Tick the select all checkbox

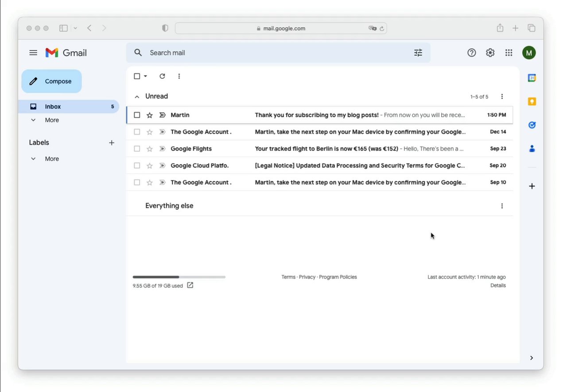click(x=137, y=76)
